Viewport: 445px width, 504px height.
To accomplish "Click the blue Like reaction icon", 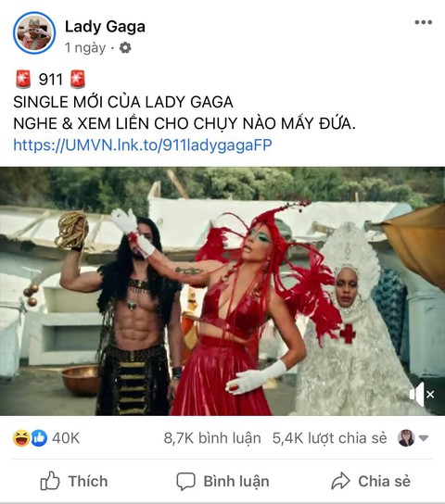I will tap(39, 438).
